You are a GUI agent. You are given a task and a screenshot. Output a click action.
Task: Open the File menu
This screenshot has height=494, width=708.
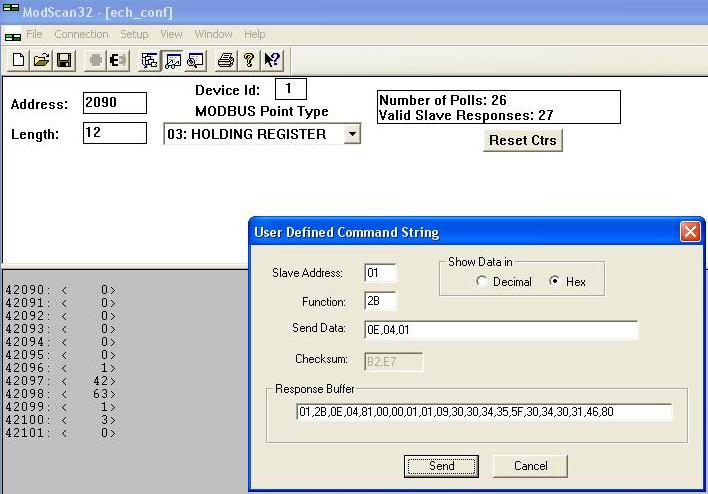tap(34, 34)
